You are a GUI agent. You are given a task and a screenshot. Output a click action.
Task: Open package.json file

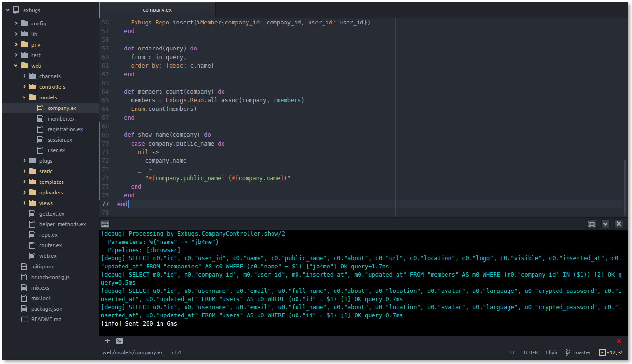tap(47, 309)
